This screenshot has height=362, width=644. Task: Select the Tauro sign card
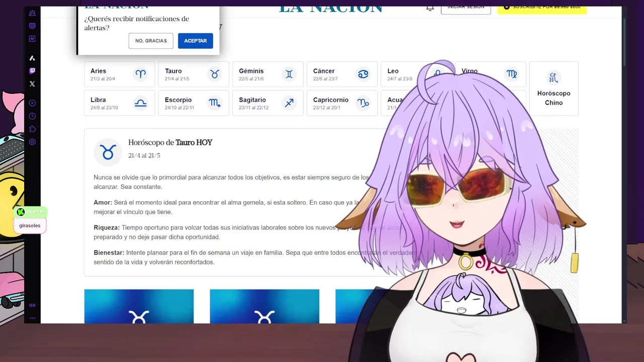194,74
